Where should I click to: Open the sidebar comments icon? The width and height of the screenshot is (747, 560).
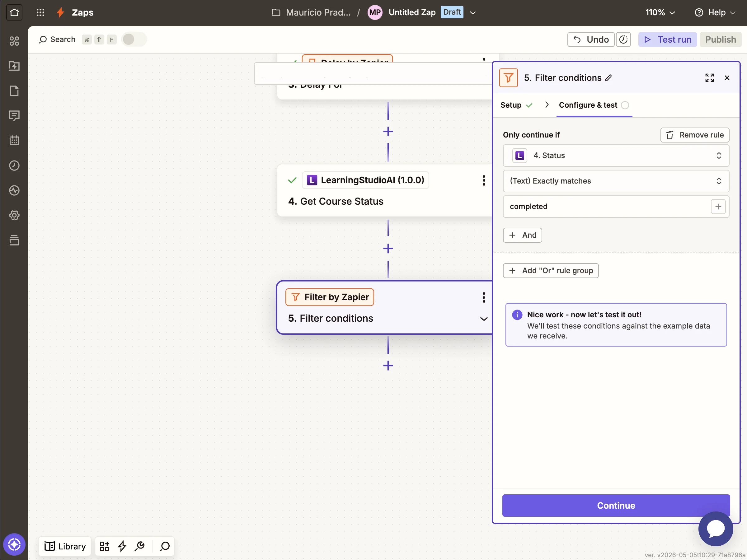click(14, 116)
